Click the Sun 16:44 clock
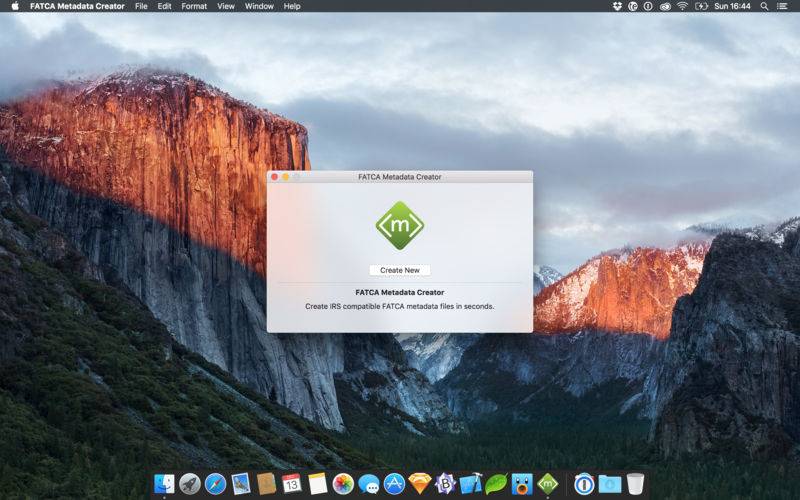The height and width of the screenshot is (500, 800). [x=732, y=6]
